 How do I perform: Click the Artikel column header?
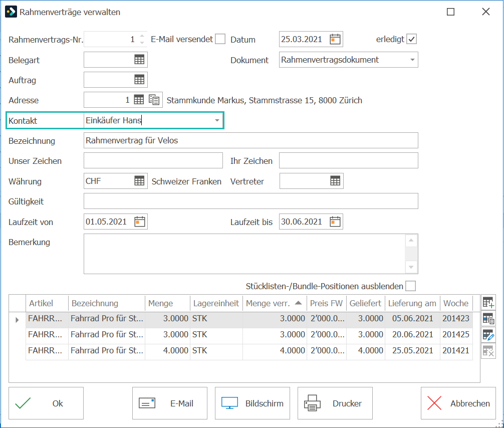tap(47, 303)
